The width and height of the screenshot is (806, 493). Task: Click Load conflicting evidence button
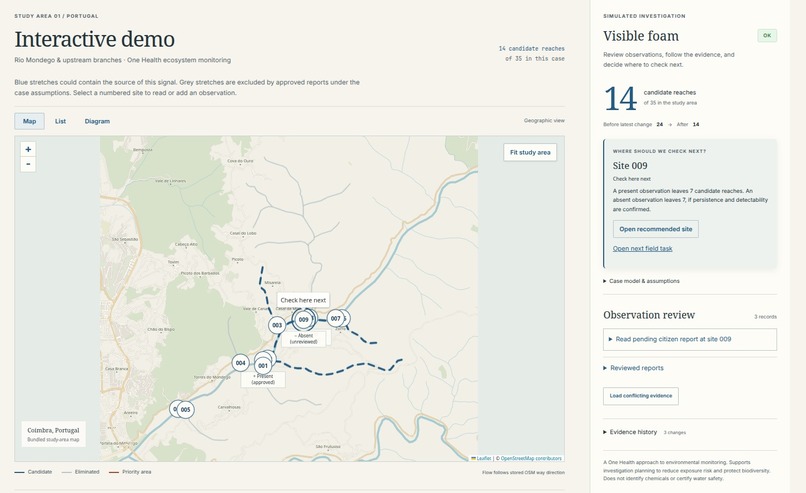pos(640,396)
